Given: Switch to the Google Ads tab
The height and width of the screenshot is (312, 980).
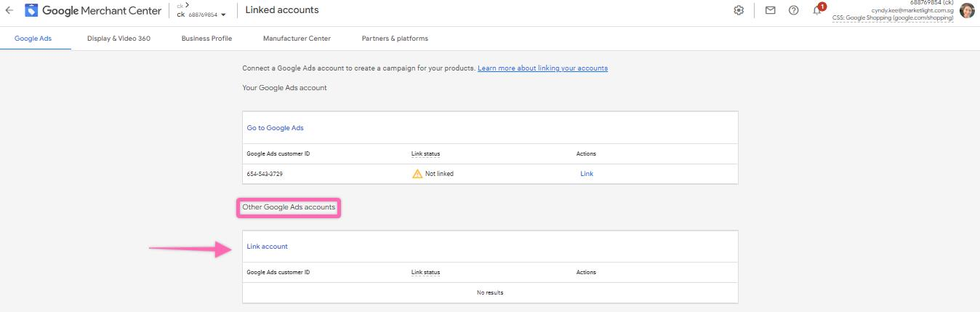Looking at the screenshot, I should coord(33,39).
